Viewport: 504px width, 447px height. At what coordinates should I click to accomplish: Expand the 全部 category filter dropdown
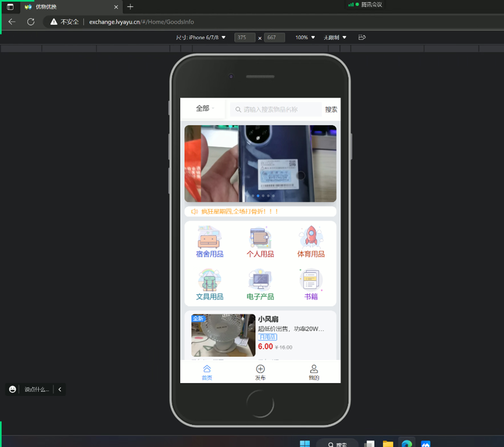205,109
